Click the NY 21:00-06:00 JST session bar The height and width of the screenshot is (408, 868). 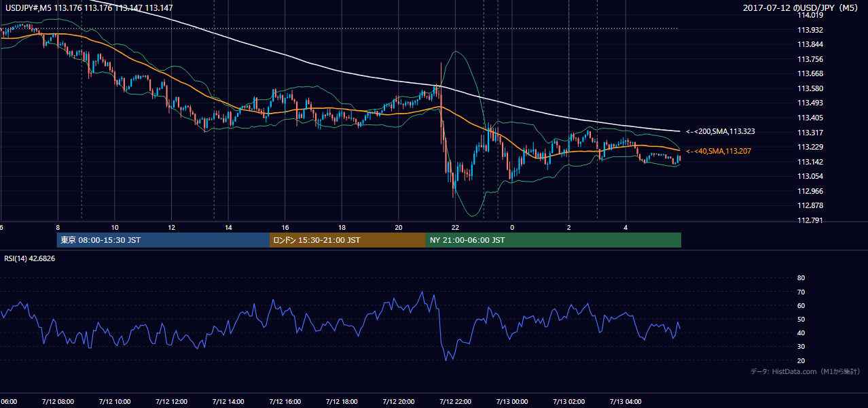554,240
